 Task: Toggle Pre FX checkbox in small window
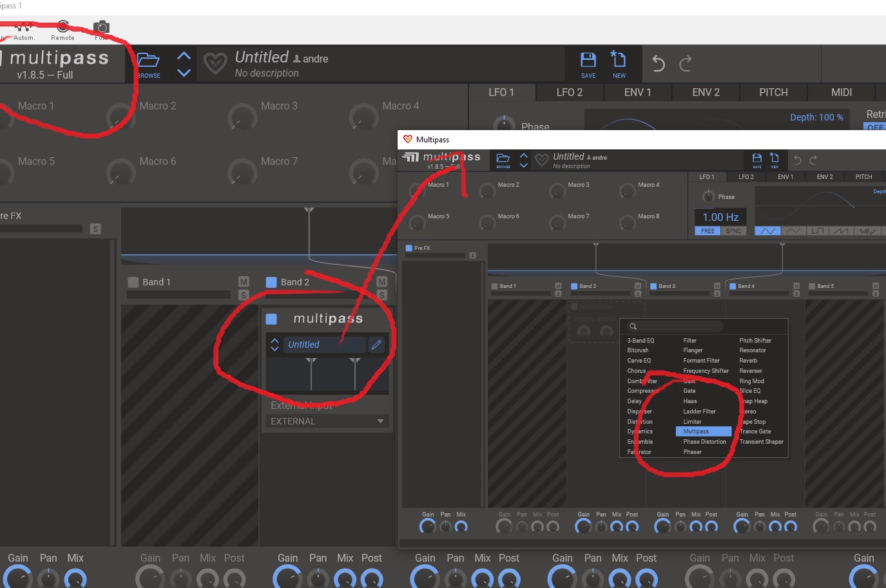(x=409, y=248)
